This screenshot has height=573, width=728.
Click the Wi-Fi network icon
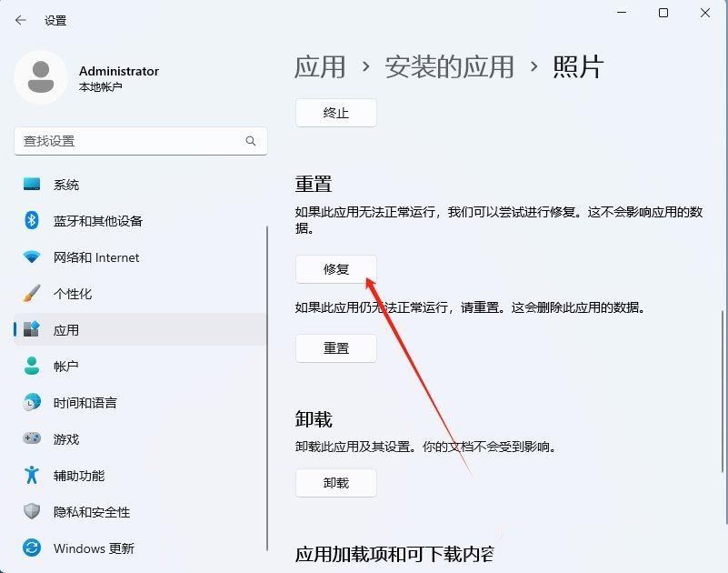point(32,256)
